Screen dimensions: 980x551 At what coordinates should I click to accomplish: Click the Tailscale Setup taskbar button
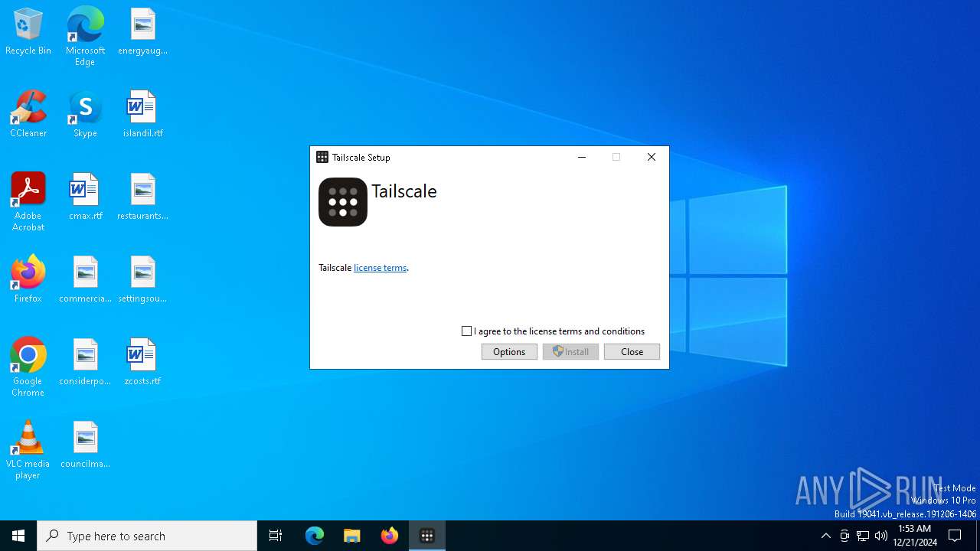[x=427, y=536]
